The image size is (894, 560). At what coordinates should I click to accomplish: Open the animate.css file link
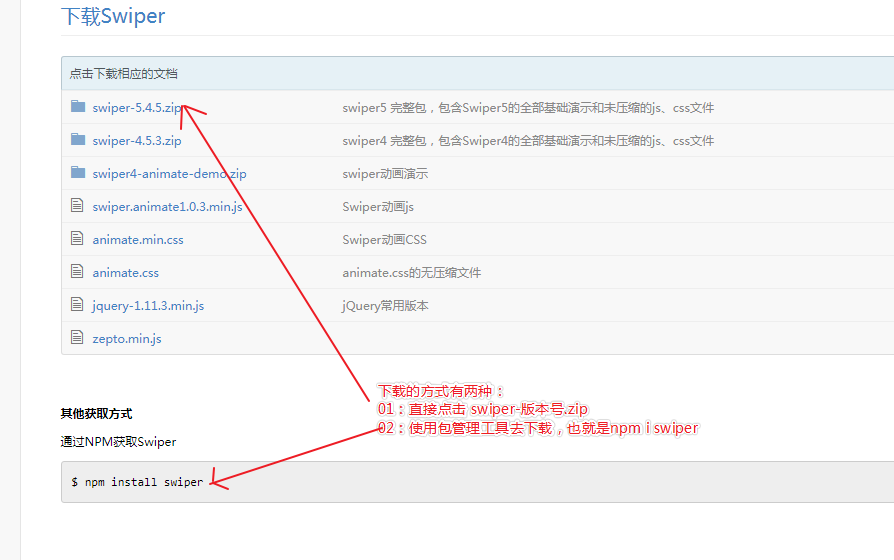click(x=125, y=273)
